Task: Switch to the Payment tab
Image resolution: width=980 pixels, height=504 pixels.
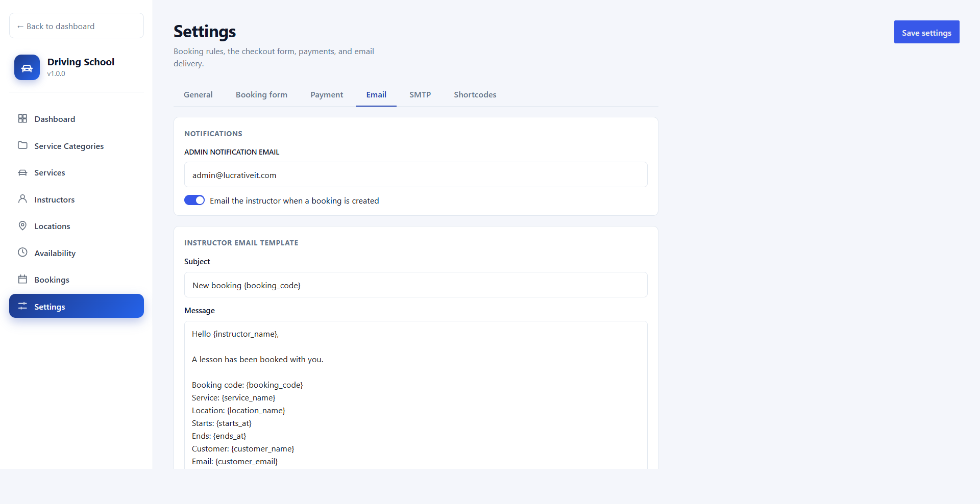Action: coord(327,94)
